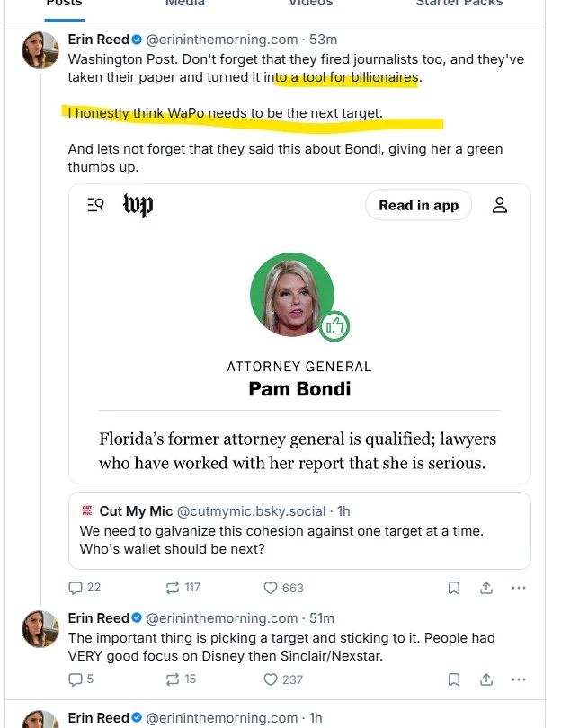Switch to the Posts tab
The image size is (570, 728).
tap(64, 4)
